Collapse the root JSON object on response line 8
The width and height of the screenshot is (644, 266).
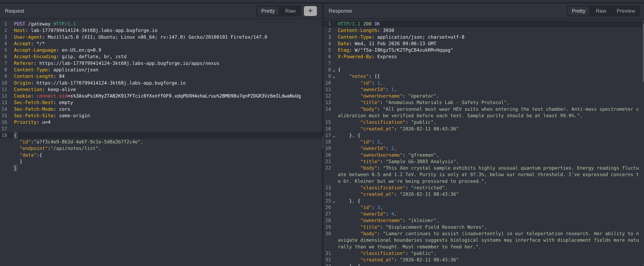(x=334, y=70)
